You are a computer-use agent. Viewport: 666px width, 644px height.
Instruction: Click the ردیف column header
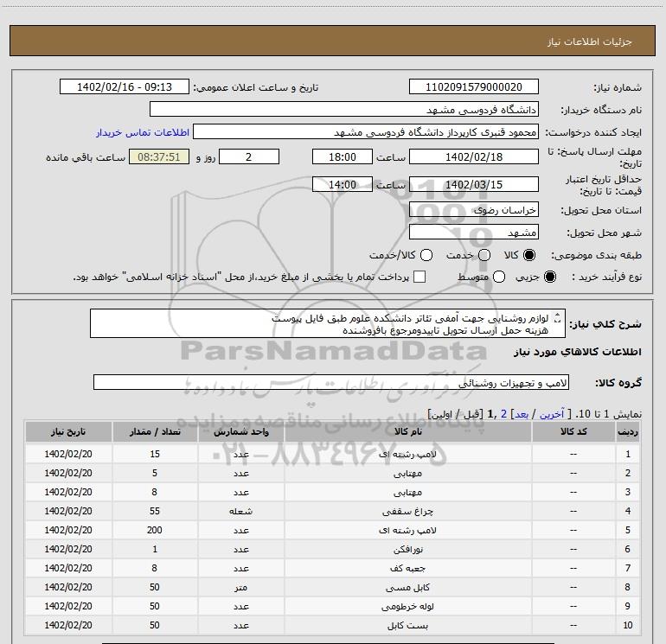tap(628, 431)
